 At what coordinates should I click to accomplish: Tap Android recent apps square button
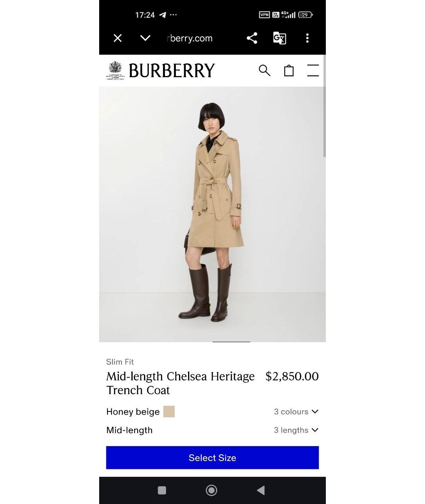pyautogui.click(x=162, y=490)
